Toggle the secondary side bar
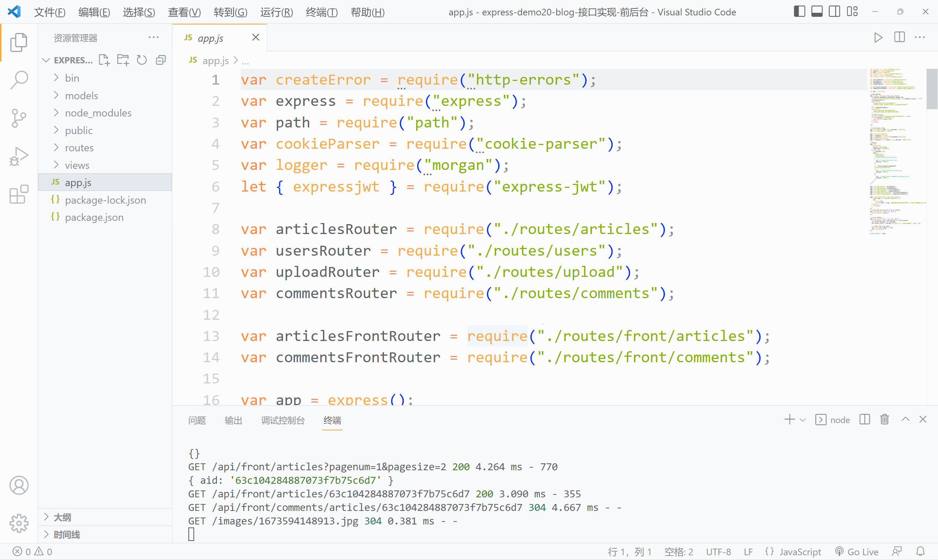The width and height of the screenshot is (938, 560). coord(834,12)
